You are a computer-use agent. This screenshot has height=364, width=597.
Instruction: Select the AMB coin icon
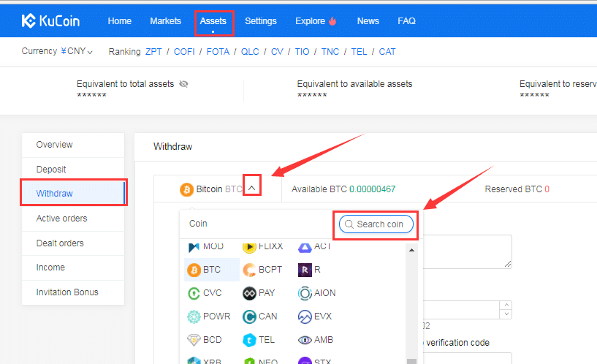(305, 340)
